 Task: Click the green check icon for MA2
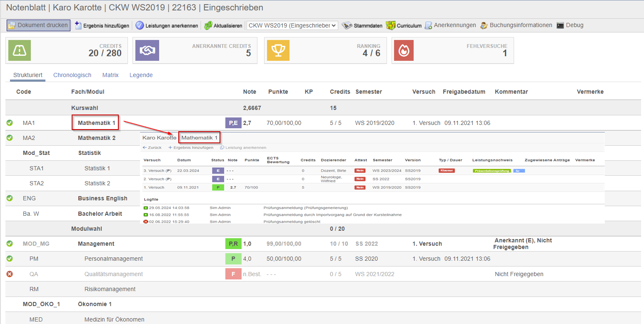10,138
